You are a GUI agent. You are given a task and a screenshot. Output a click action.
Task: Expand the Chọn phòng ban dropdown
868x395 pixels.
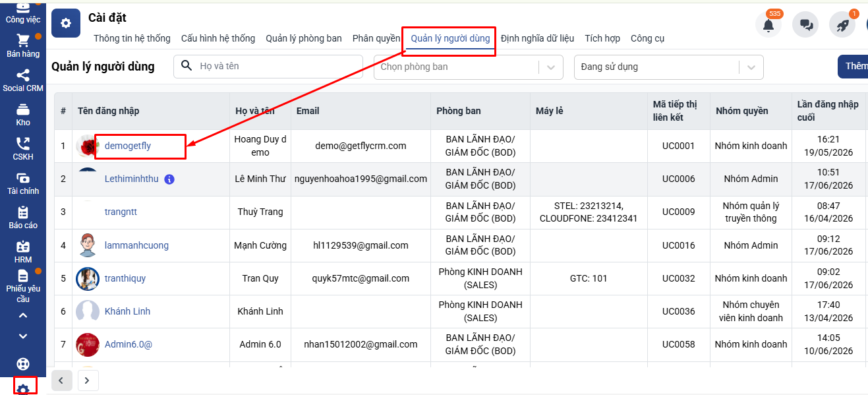551,67
